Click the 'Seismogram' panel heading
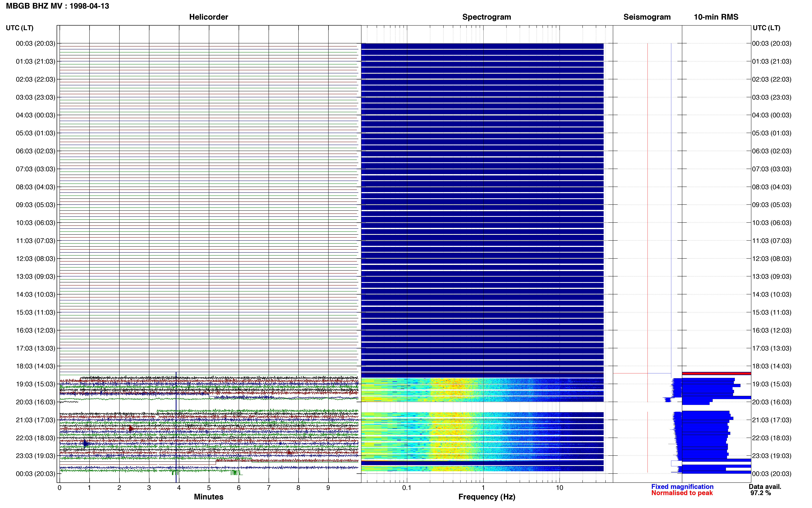Screen dimensions: 812x508 click(x=647, y=17)
